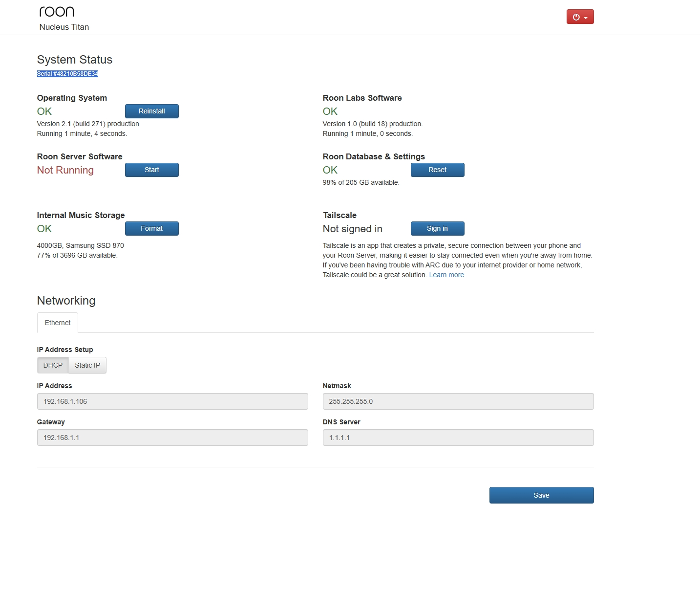Click the highlighted serial number text

(67, 74)
